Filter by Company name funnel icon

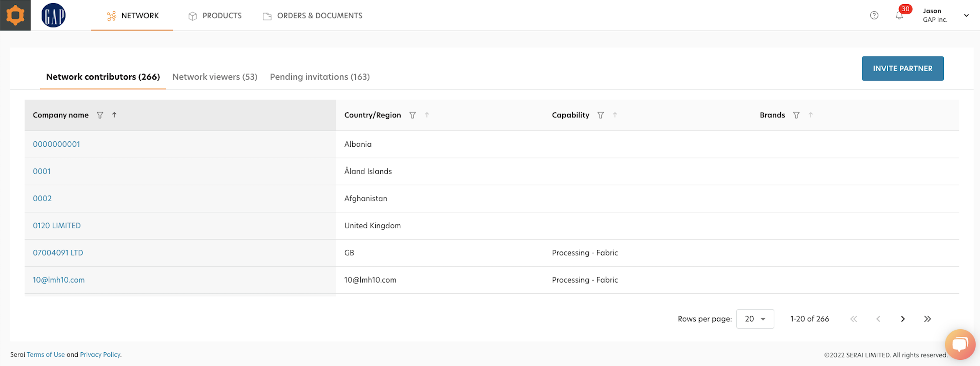click(x=100, y=115)
